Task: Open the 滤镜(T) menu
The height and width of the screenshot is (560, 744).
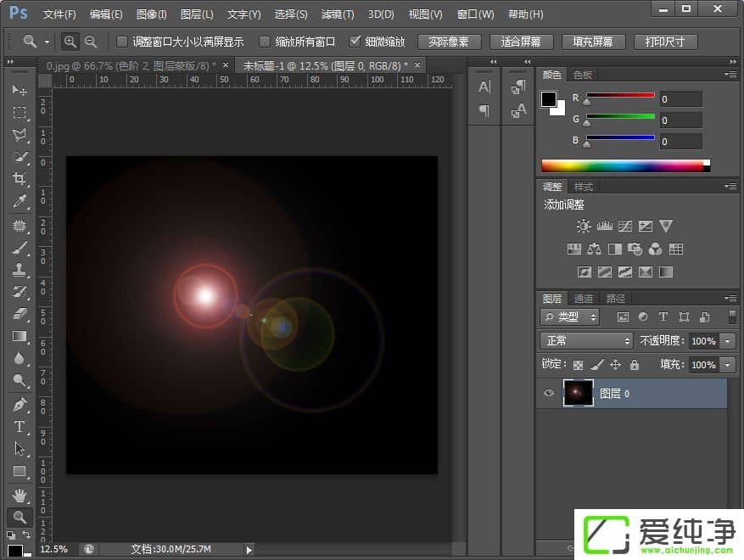Action: 338,14
